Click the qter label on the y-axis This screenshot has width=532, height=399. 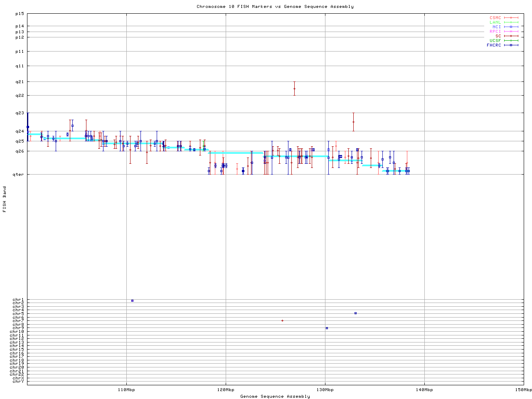(18, 175)
